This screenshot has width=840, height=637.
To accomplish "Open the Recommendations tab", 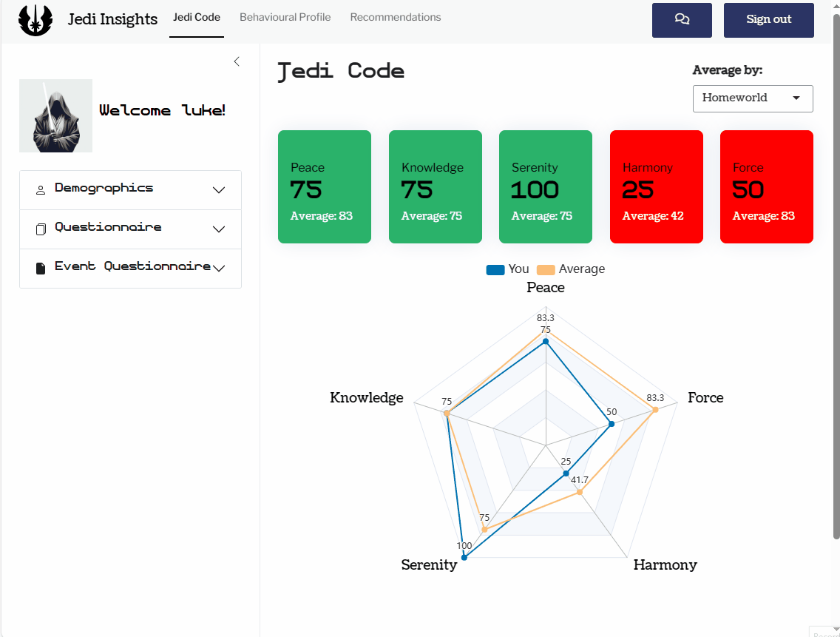I will [395, 17].
